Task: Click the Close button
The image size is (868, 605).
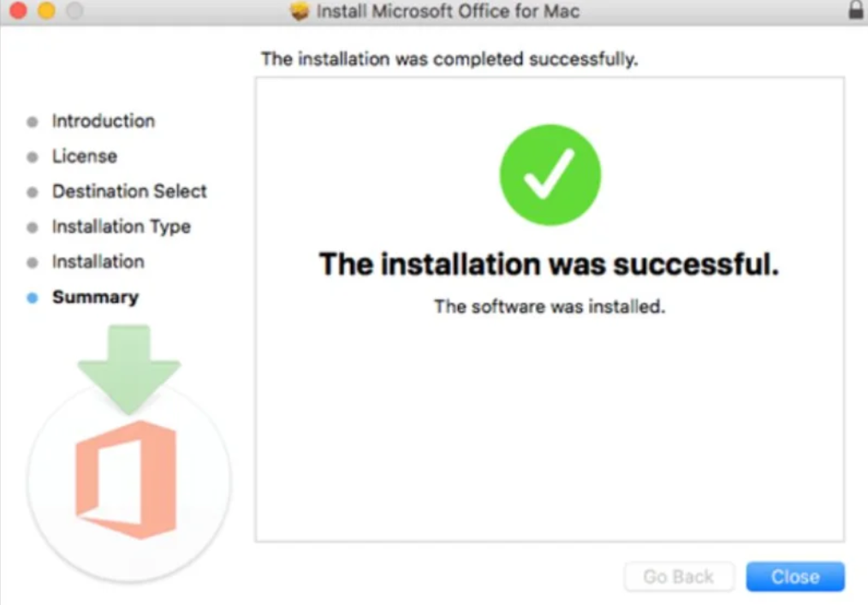Action: [x=794, y=576]
